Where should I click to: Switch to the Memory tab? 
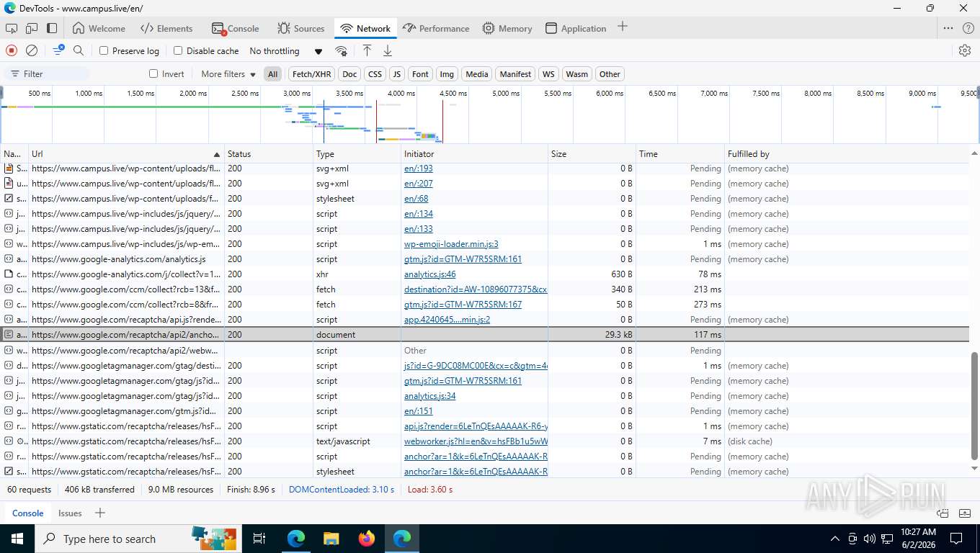tap(507, 29)
